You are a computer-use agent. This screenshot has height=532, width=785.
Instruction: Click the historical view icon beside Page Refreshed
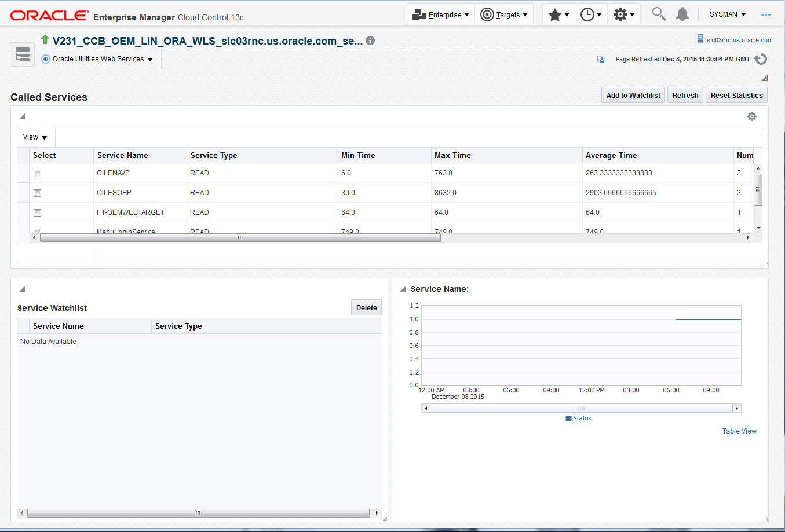click(x=601, y=59)
